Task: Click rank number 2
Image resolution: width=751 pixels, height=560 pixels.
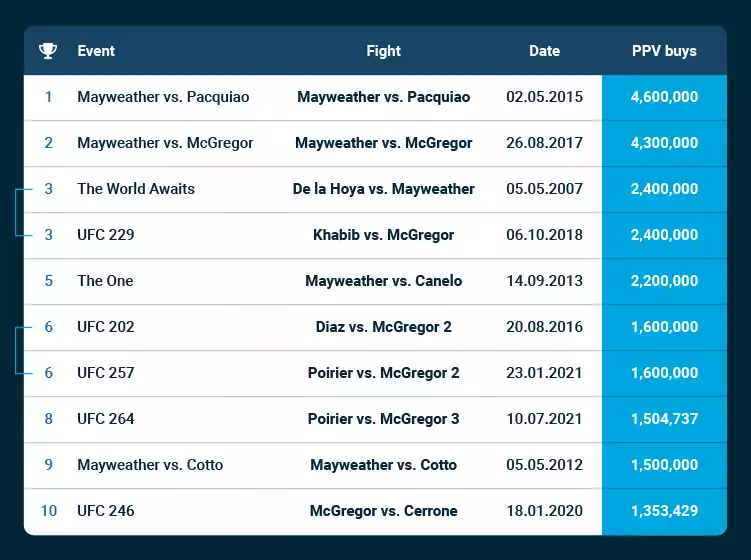Action: (48, 143)
